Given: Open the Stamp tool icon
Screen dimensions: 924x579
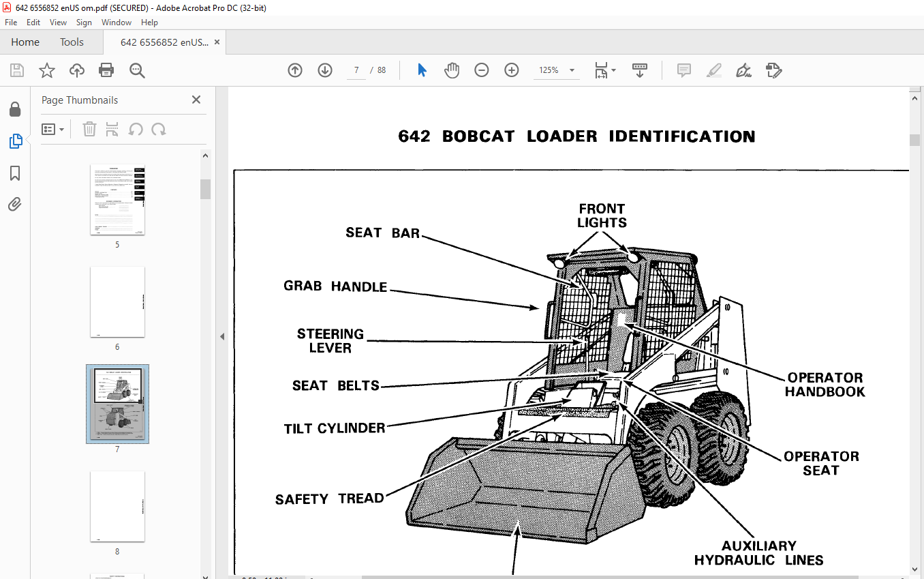Looking at the screenshot, I should coord(773,70).
